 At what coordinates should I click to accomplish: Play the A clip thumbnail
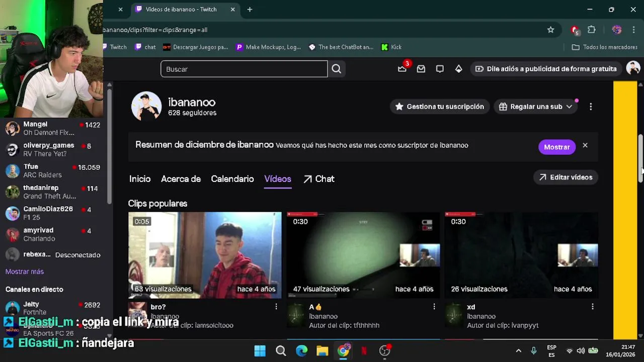click(x=363, y=255)
